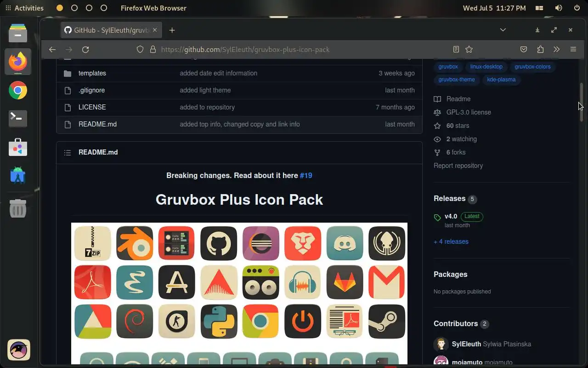Screen dimensions: 588x368
Task: View the 60 stars list
Action: click(452, 126)
